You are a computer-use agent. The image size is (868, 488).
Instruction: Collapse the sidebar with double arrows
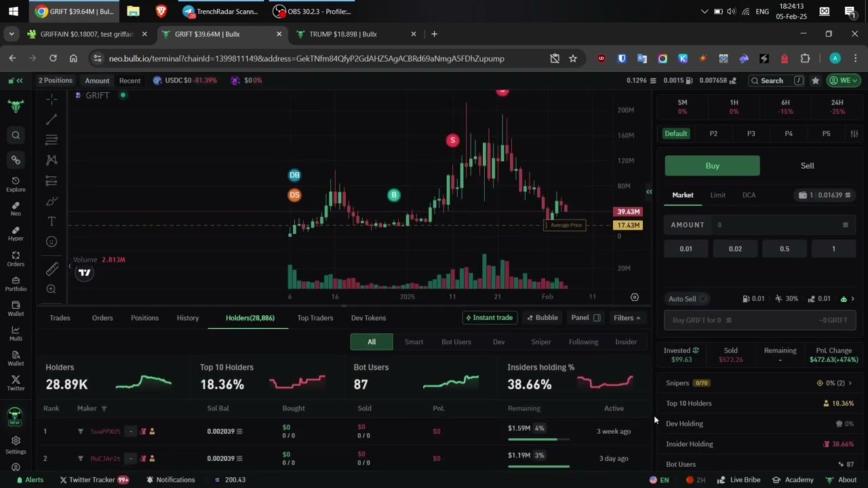point(20,81)
